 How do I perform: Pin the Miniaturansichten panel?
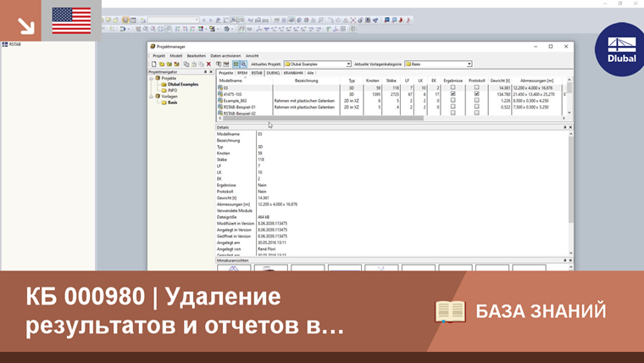point(564,260)
